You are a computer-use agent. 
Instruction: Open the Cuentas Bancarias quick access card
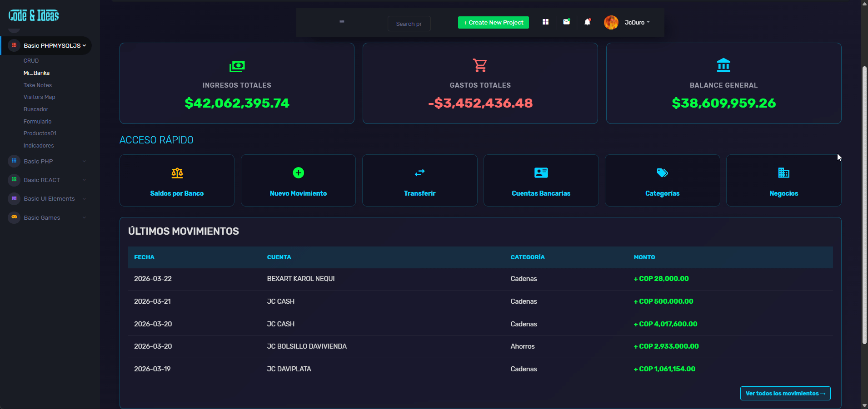click(541, 181)
